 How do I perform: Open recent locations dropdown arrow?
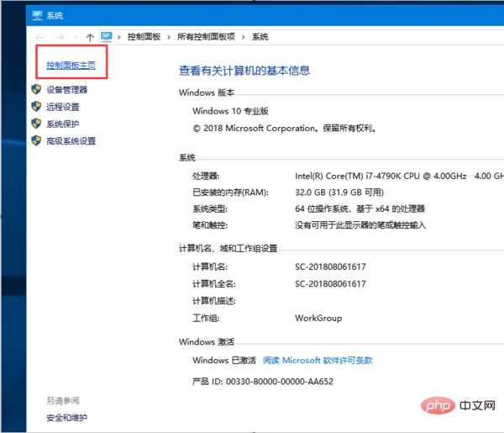[x=76, y=37]
